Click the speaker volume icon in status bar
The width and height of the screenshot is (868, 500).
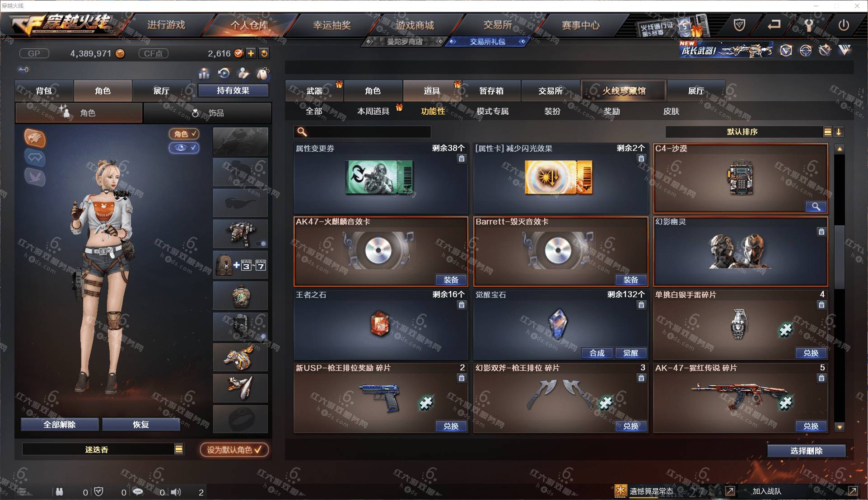tap(176, 492)
